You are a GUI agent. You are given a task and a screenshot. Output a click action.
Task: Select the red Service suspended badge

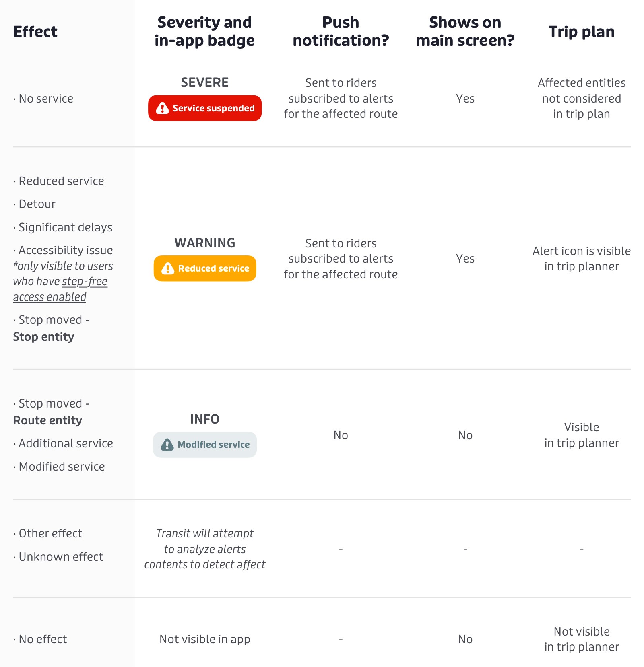[x=205, y=108]
